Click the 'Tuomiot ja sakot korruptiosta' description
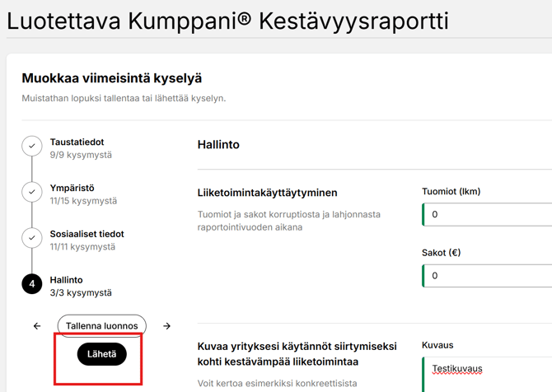 click(x=288, y=221)
